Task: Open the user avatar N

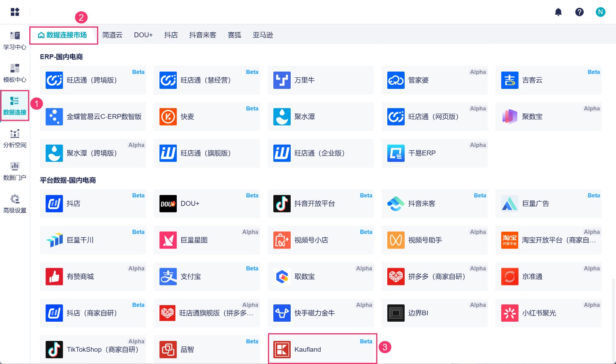Action: [x=601, y=12]
